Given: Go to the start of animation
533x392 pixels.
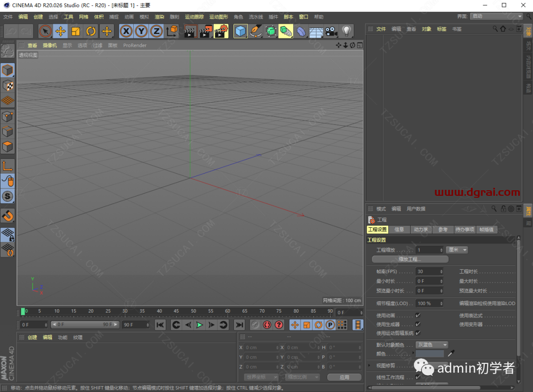Looking at the screenshot, I should pos(160,325).
